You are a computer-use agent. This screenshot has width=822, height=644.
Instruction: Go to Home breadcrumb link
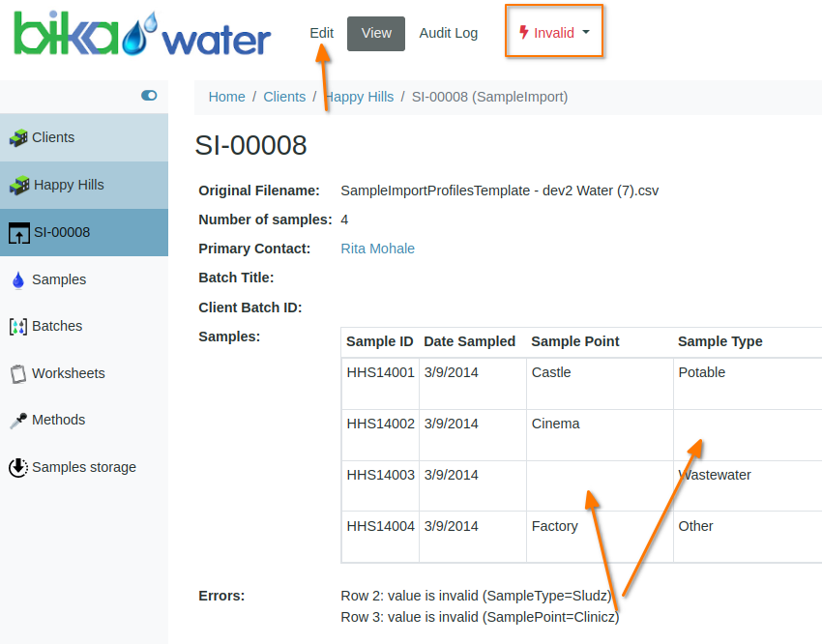pyautogui.click(x=226, y=97)
